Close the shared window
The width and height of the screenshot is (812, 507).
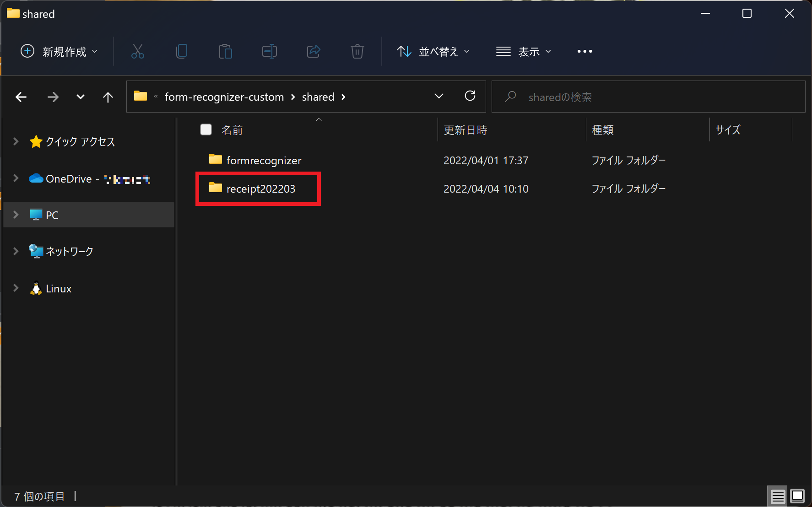click(790, 13)
